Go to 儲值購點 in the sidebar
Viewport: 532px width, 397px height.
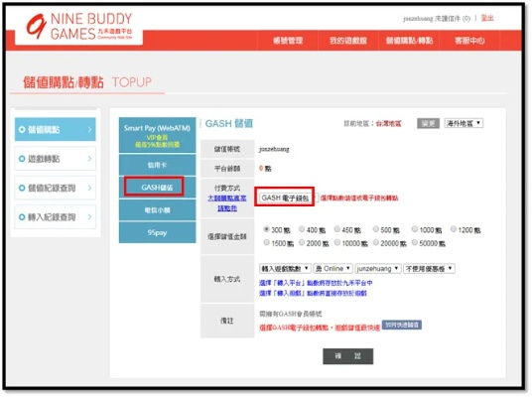56,130
